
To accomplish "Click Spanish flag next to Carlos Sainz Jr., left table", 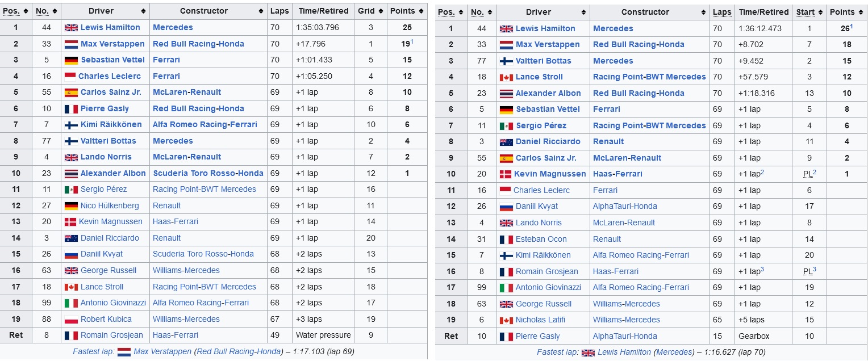I will pyautogui.click(x=71, y=92).
